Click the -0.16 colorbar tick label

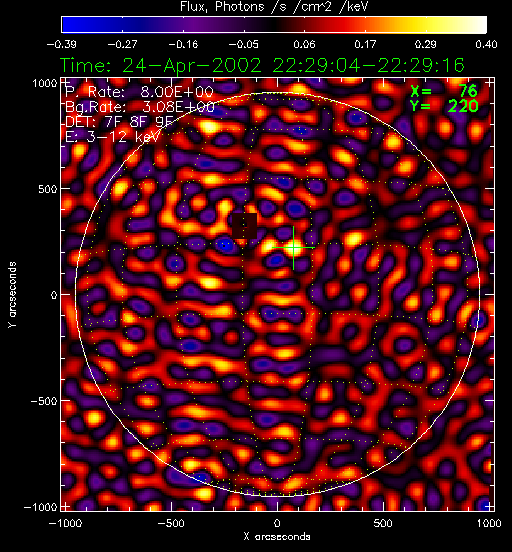(183, 44)
